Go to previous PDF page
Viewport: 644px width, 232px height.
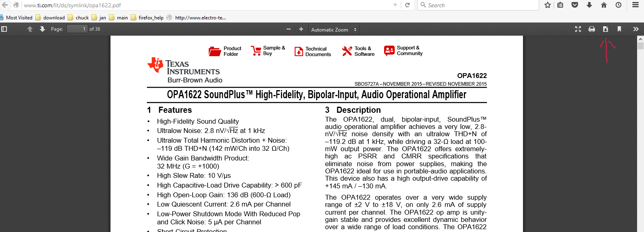coord(30,29)
